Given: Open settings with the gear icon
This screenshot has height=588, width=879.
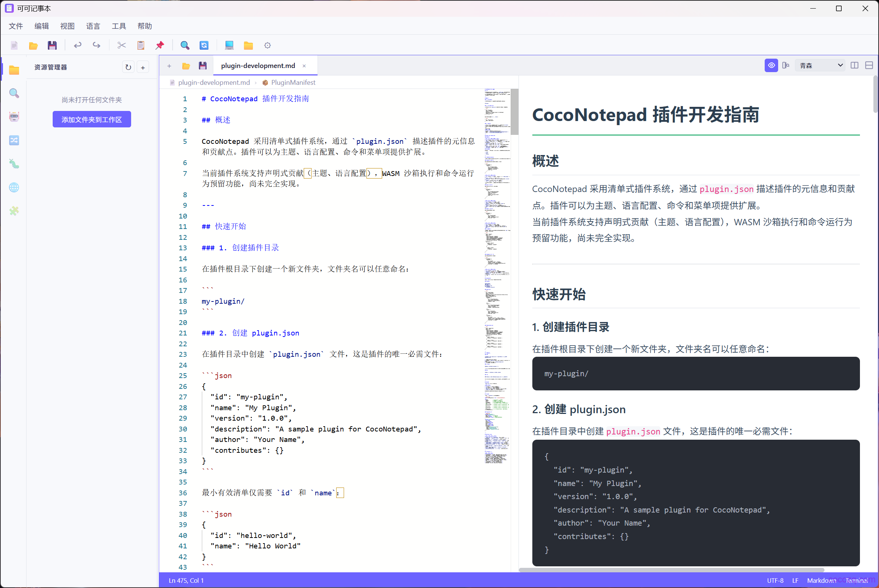Looking at the screenshot, I should pos(267,45).
